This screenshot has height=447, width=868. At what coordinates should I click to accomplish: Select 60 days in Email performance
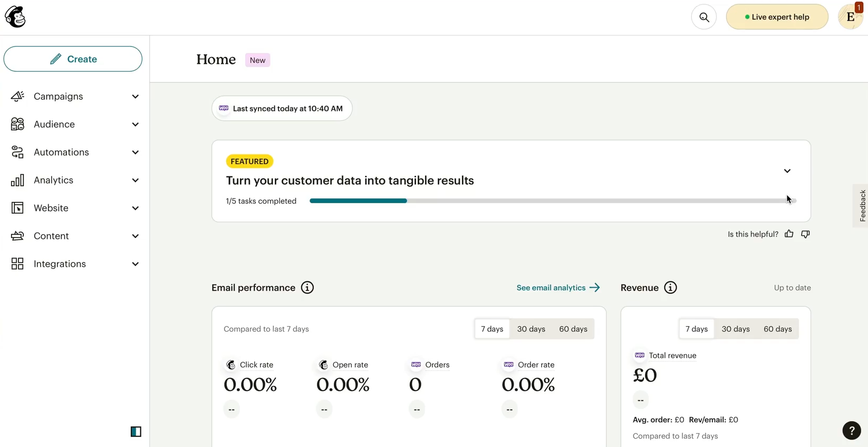point(573,329)
